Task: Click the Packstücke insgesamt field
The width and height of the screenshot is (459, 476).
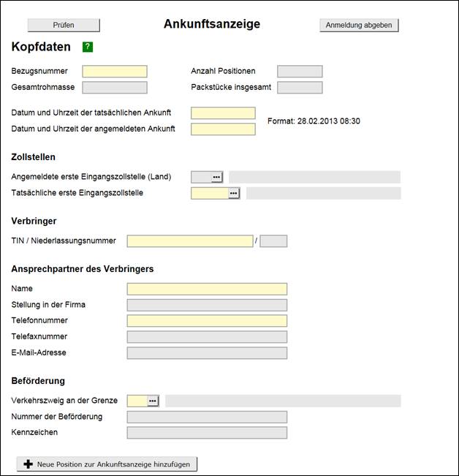Action: click(x=300, y=88)
